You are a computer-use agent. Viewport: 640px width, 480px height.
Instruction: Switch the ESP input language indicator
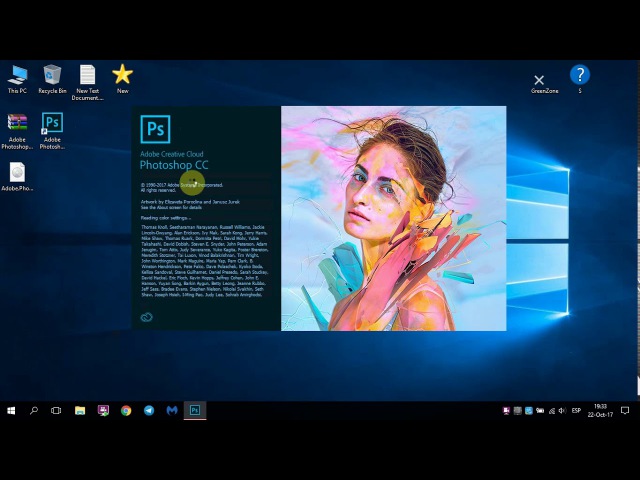(576, 411)
